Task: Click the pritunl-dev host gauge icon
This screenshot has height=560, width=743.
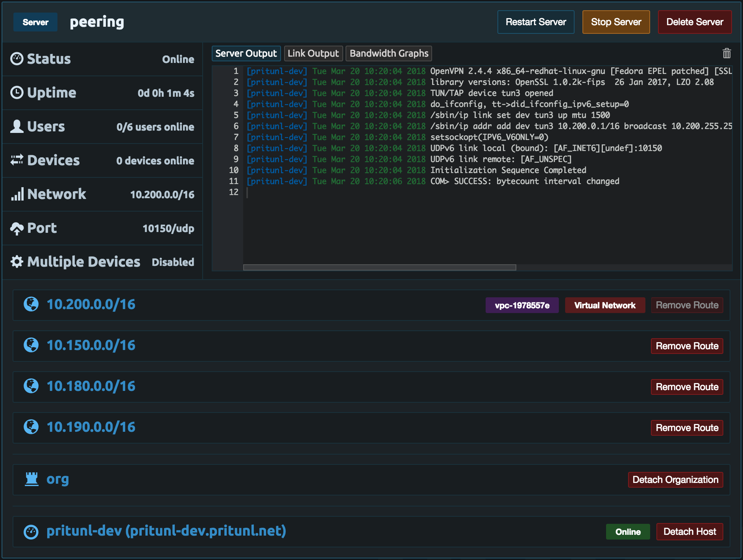Action: coord(31,532)
